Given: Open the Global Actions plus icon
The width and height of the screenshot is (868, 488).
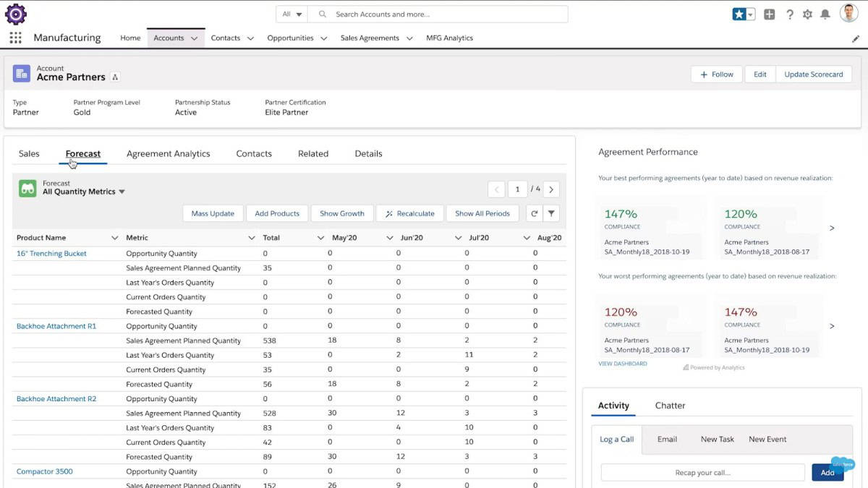Looking at the screenshot, I should point(769,14).
